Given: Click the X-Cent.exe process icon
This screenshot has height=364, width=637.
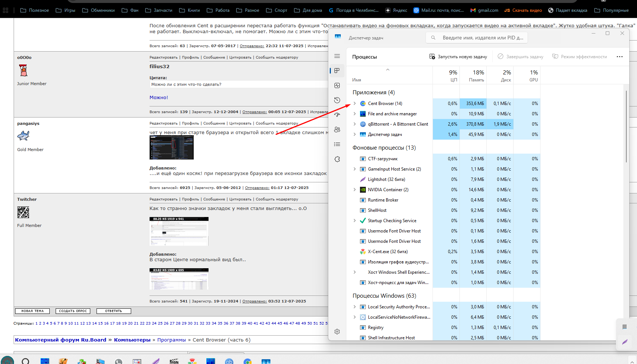Looking at the screenshot, I should (x=363, y=252).
